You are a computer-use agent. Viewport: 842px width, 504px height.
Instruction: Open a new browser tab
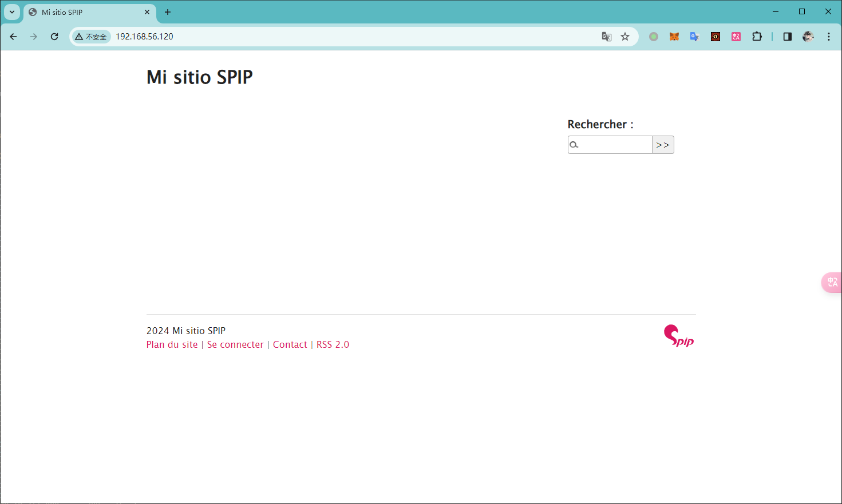[168, 12]
